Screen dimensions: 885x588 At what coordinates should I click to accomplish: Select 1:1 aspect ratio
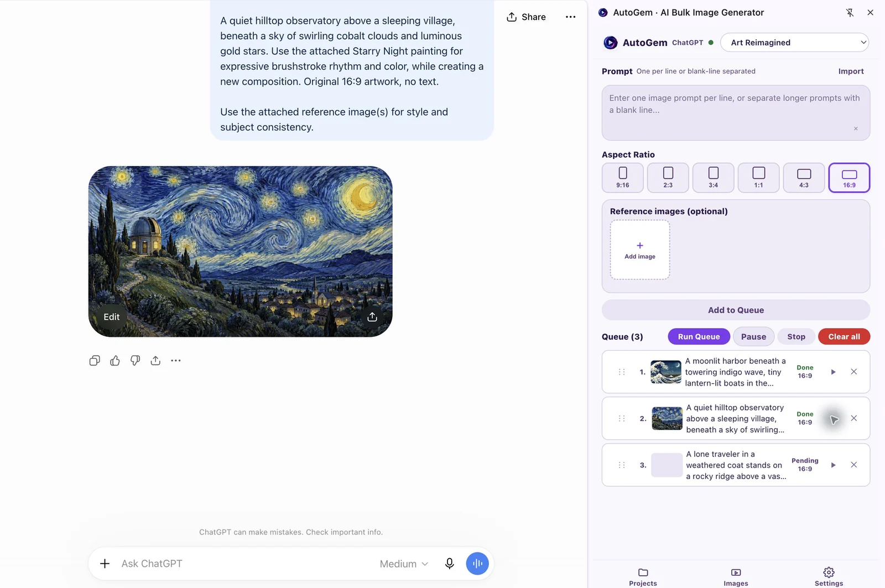pyautogui.click(x=759, y=178)
